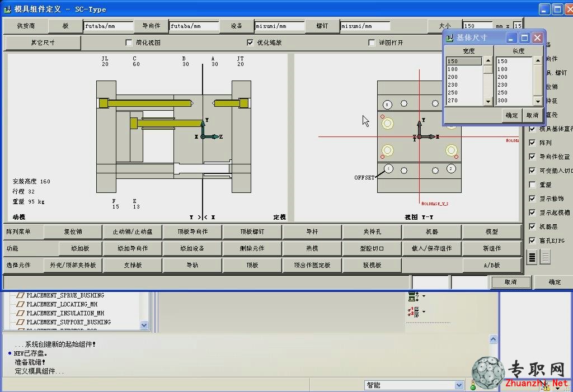Click length list scroll down arrow

[538, 101]
